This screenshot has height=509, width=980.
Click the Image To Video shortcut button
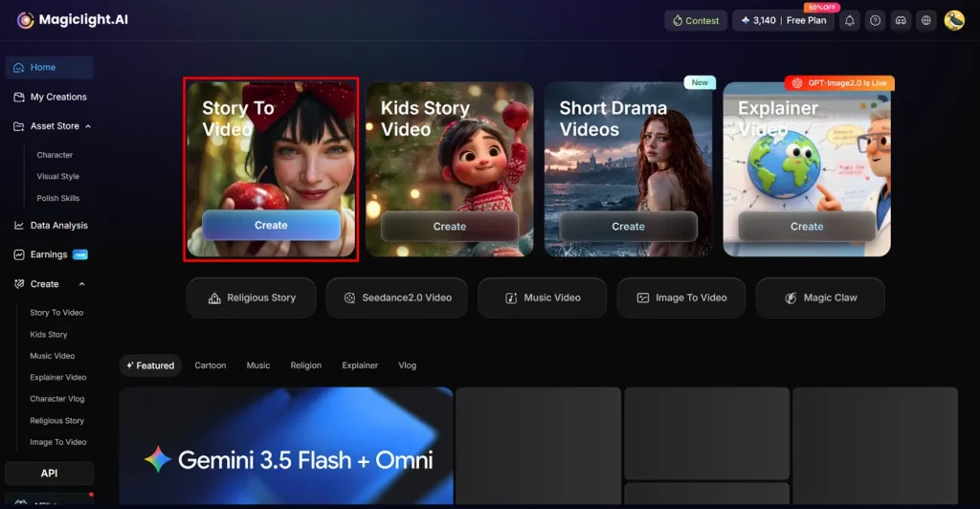681,298
